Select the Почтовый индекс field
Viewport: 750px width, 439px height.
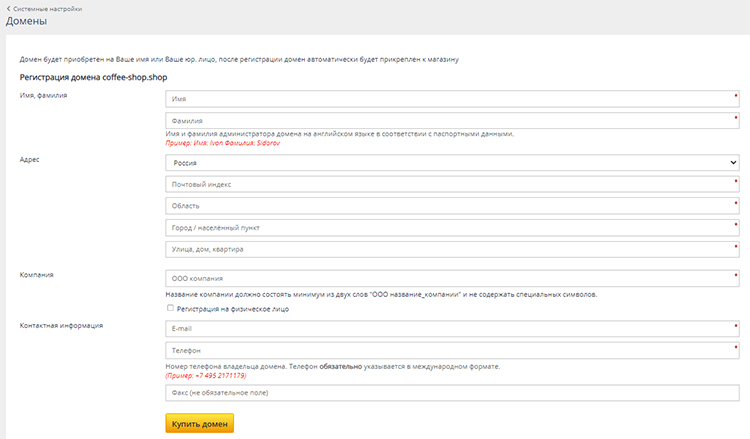tap(451, 184)
